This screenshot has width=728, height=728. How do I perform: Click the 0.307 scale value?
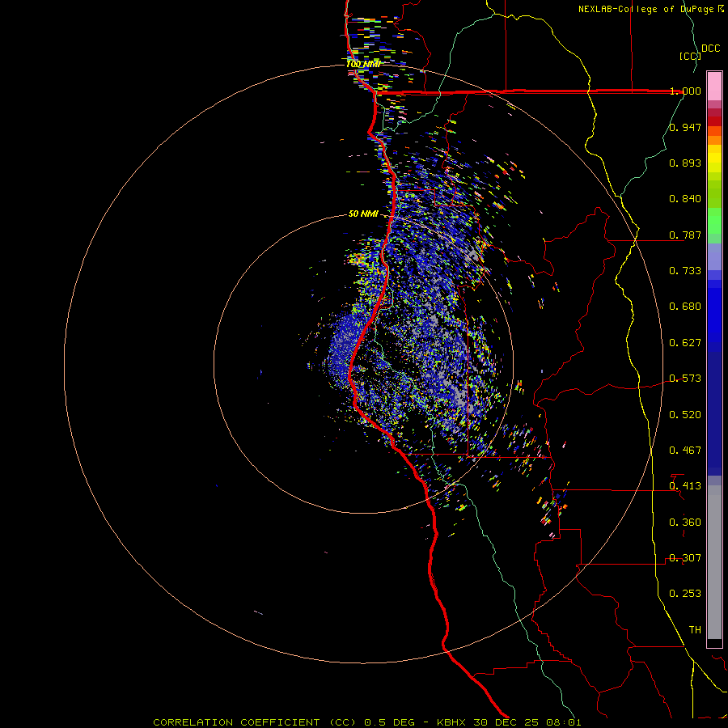coord(685,557)
